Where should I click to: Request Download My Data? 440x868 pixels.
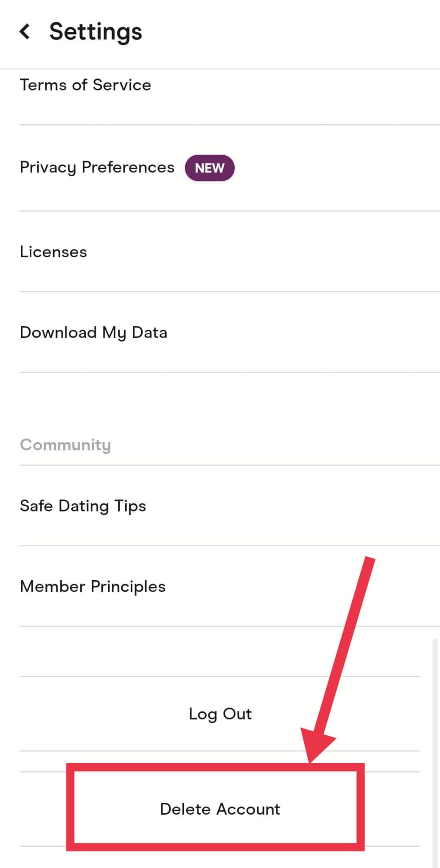tap(94, 332)
